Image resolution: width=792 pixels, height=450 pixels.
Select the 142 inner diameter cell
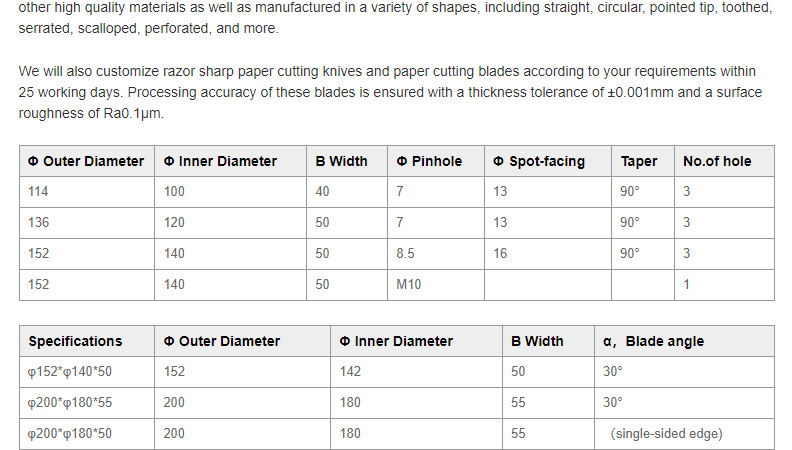(350, 371)
